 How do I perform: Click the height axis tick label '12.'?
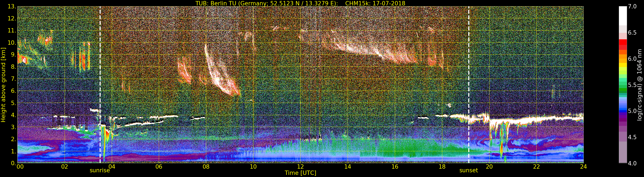pos(12,18)
